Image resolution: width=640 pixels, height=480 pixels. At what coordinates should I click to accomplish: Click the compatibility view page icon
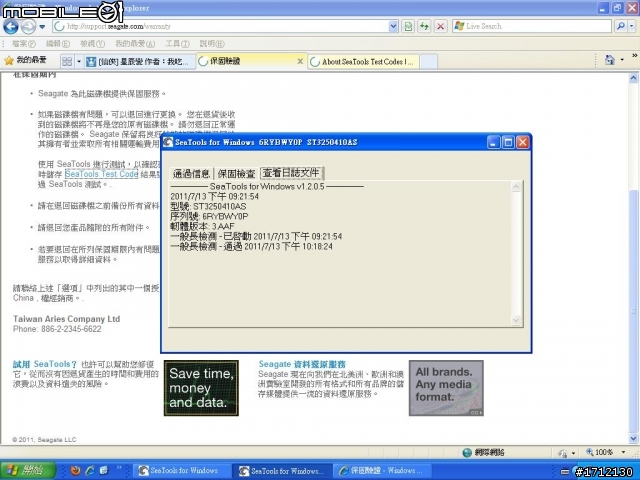408,27
